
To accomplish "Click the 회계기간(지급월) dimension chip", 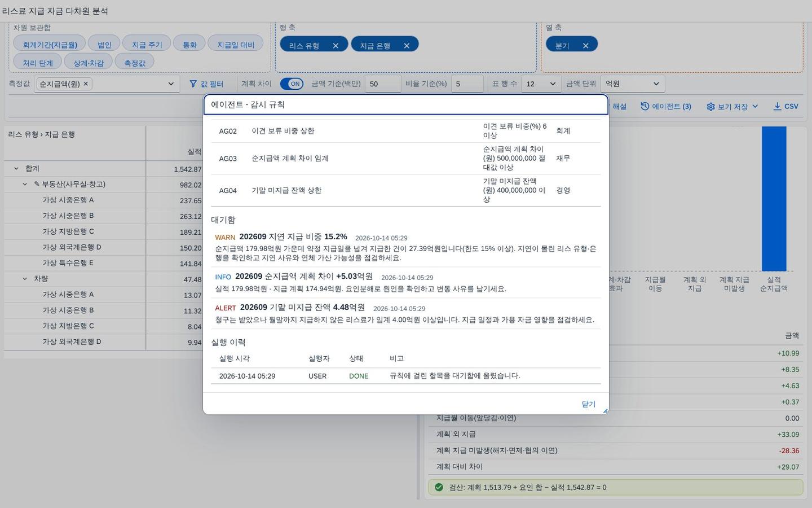I will pos(50,44).
